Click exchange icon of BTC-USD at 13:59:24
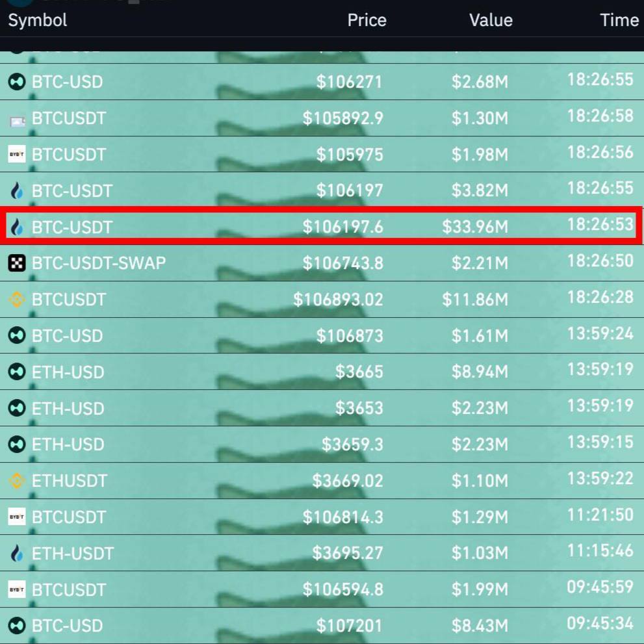The image size is (644, 644). coord(17,335)
